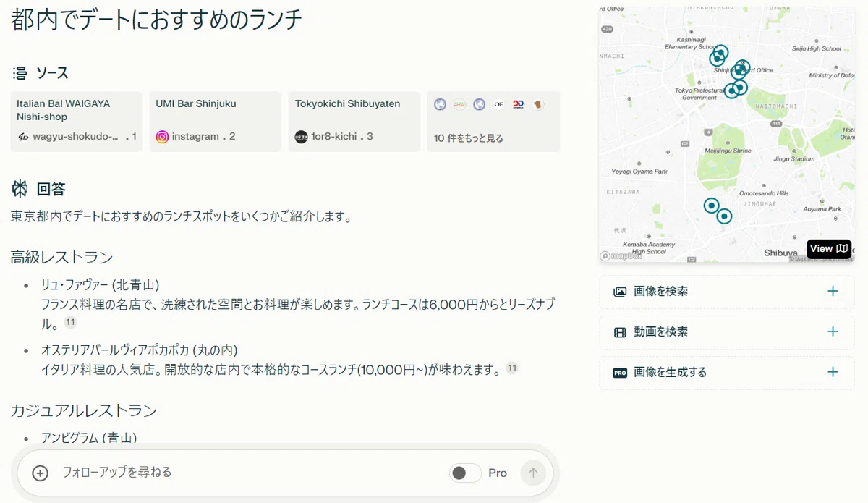The image size is (868, 503).
Task: Click the video search film icon
Action: coord(620,332)
